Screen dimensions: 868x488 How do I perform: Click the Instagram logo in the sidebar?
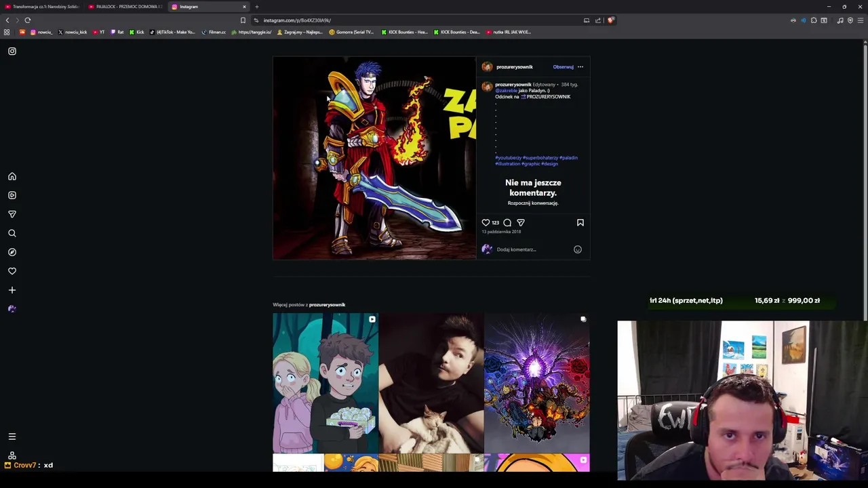[x=12, y=51]
